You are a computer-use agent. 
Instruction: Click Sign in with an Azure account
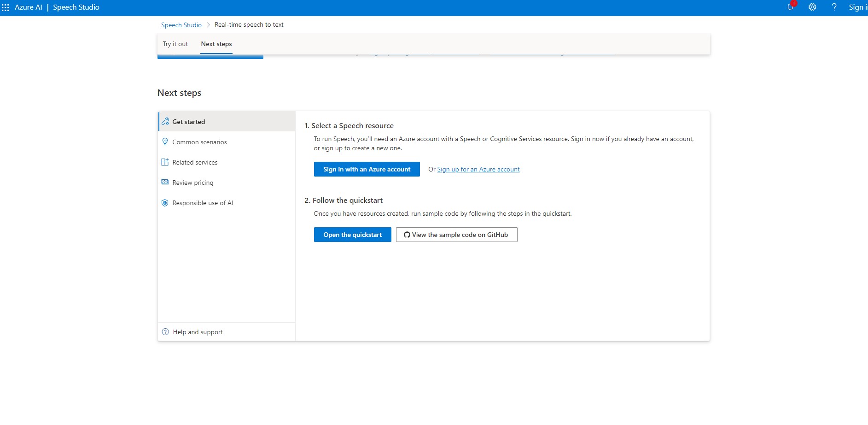[x=367, y=169]
